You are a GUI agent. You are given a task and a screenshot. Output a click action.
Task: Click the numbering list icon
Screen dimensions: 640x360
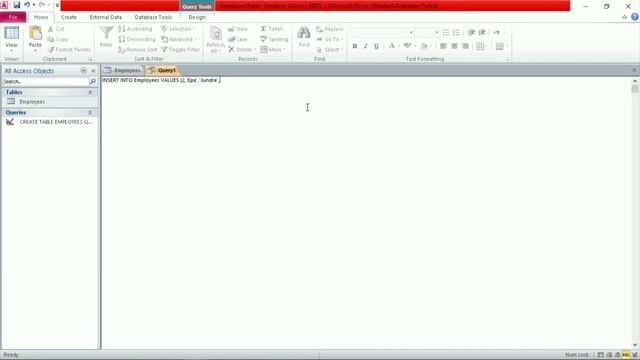[x=456, y=32]
